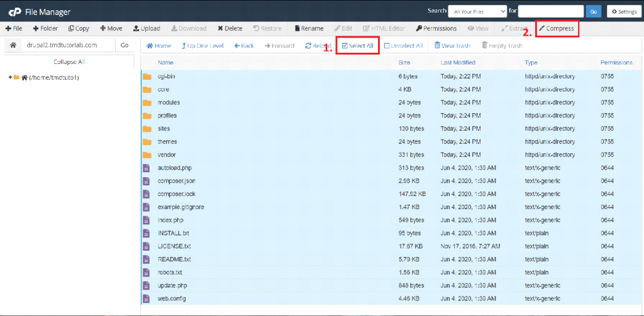The height and width of the screenshot is (316, 644).
Task: Sort by the Name column header
Action: point(165,63)
